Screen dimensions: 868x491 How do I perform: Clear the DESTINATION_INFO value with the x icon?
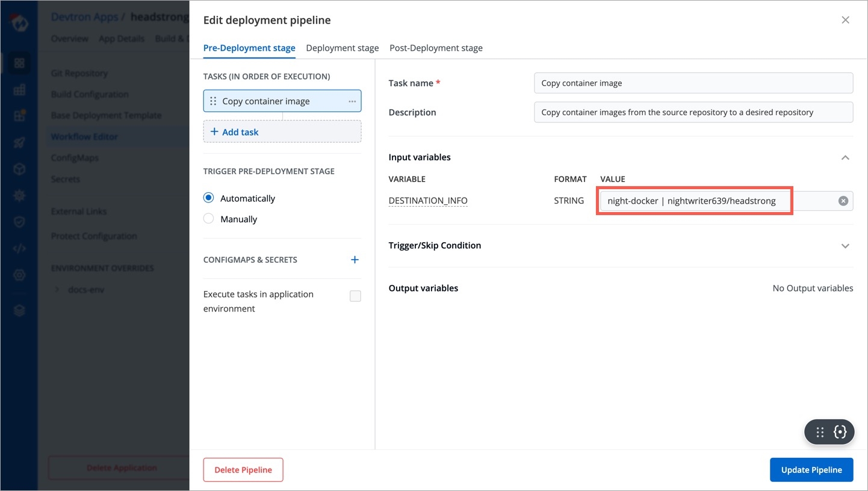coord(843,201)
